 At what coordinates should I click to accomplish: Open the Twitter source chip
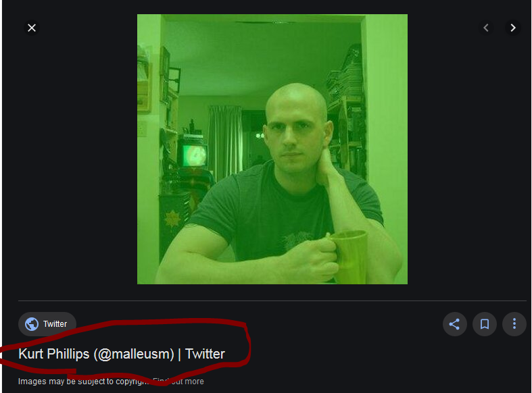pyautogui.click(x=47, y=324)
